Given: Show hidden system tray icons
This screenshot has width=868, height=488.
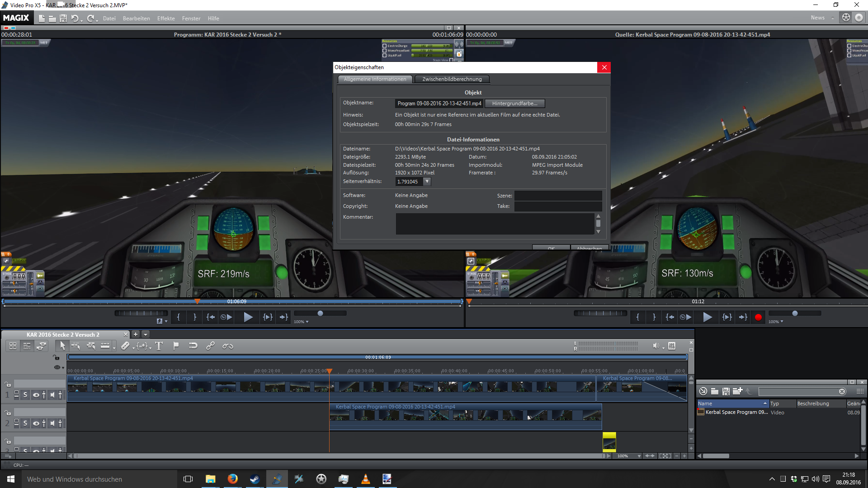Looking at the screenshot, I should [x=772, y=479].
